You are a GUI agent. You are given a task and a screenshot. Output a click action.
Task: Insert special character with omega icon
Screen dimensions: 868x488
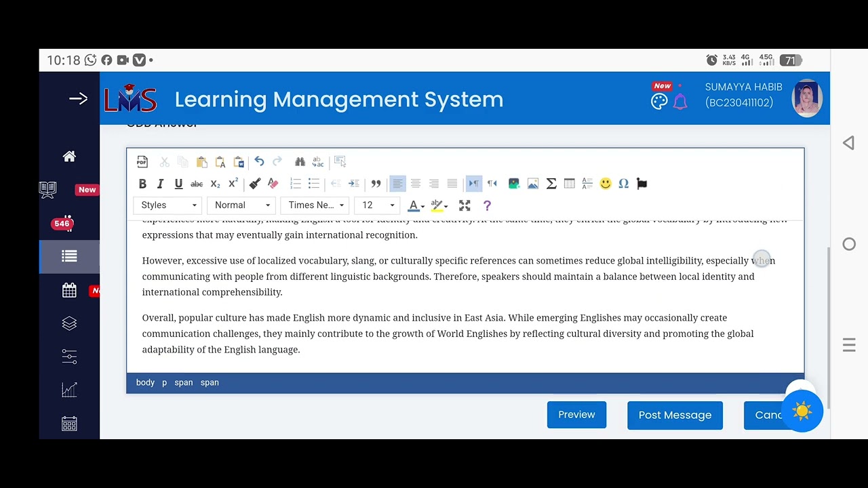point(624,184)
